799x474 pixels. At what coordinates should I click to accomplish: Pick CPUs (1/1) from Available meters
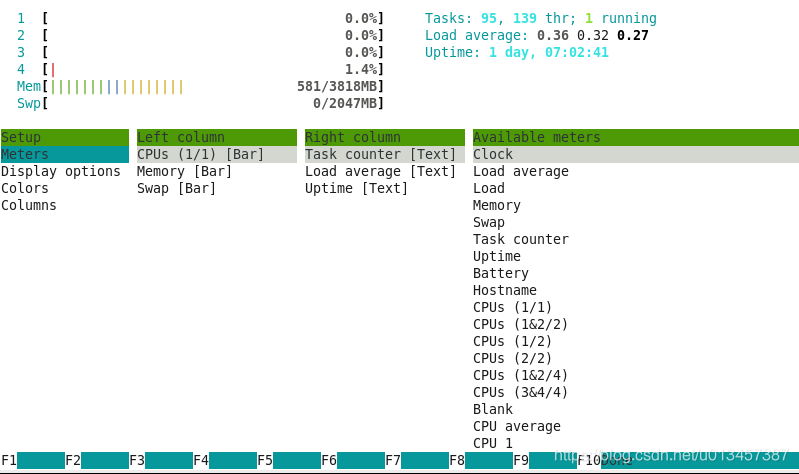pos(512,307)
